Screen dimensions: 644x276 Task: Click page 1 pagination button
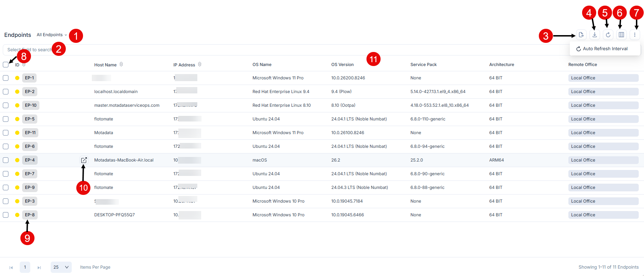pyautogui.click(x=25, y=267)
